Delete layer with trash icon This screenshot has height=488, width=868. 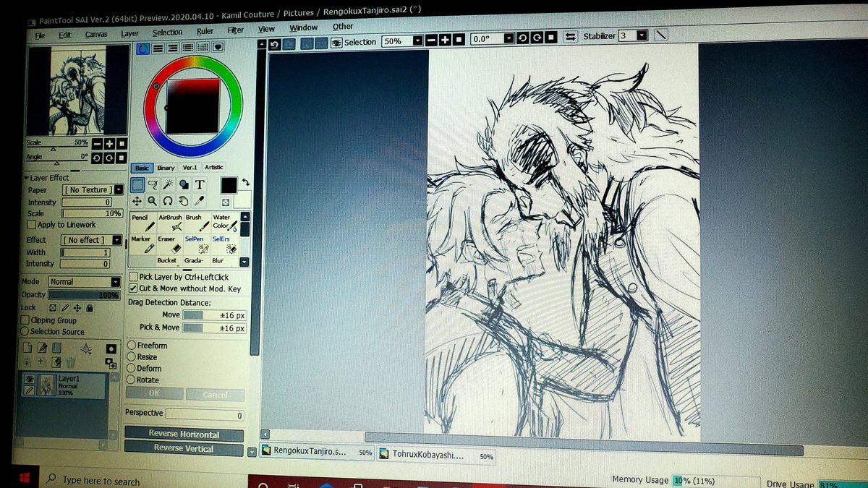70,362
